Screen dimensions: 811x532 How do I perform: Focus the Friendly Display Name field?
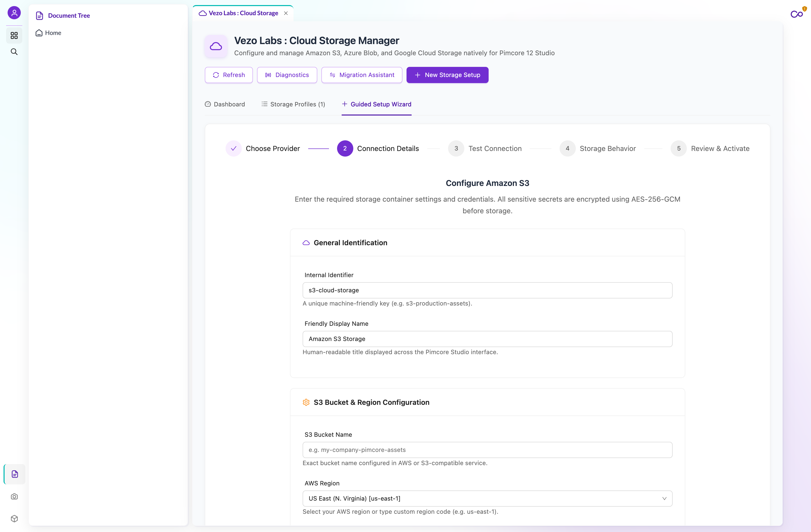pos(487,339)
